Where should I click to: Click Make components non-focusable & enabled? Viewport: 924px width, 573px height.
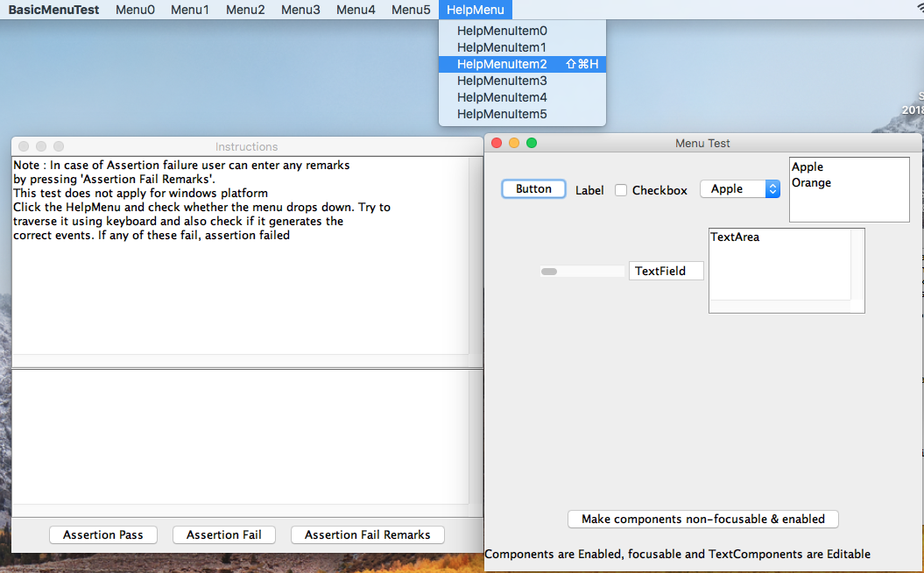point(702,519)
